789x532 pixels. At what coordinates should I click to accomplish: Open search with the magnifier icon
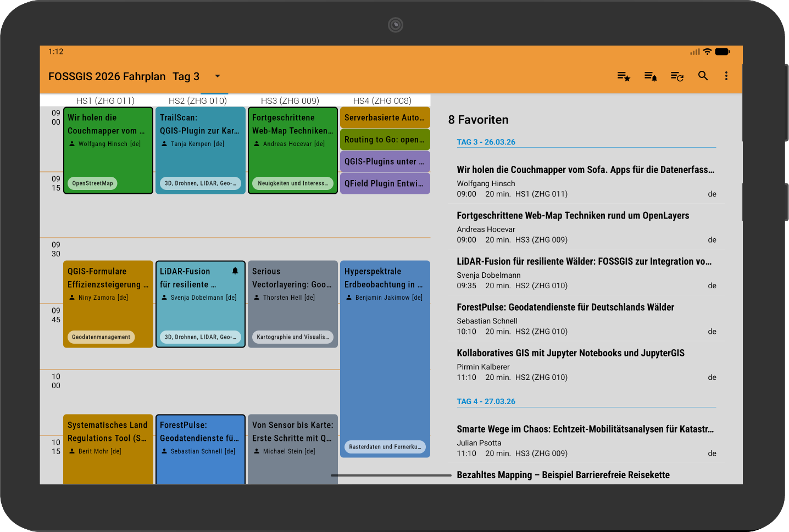pos(703,76)
